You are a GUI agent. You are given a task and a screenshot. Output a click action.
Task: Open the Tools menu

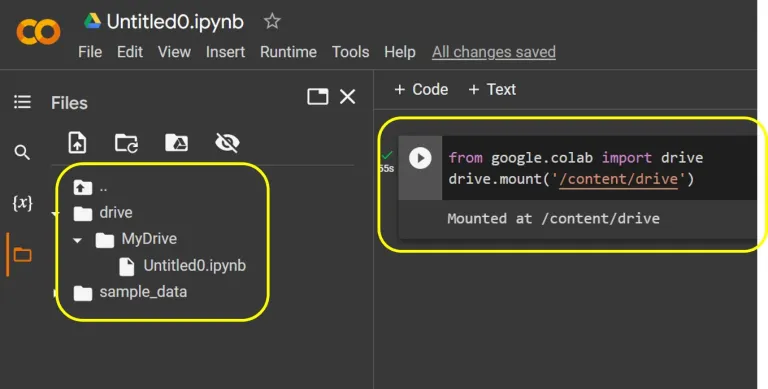pos(351,52)
